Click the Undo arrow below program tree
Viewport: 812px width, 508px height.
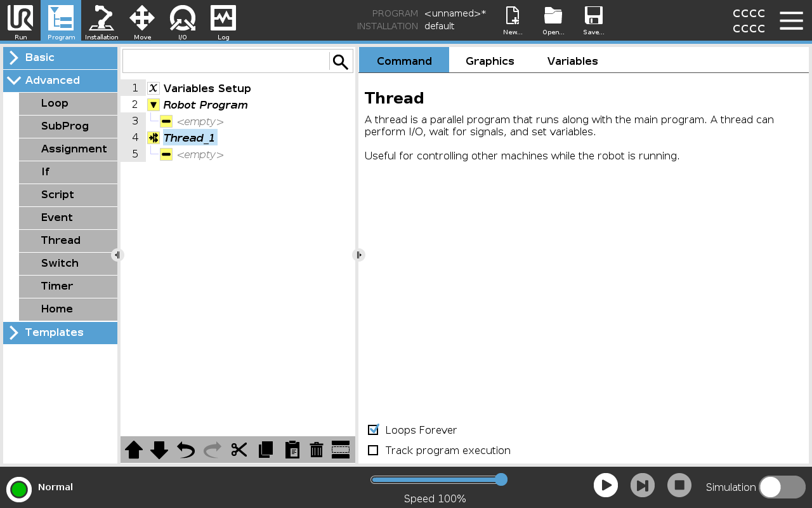coord(184,450)
